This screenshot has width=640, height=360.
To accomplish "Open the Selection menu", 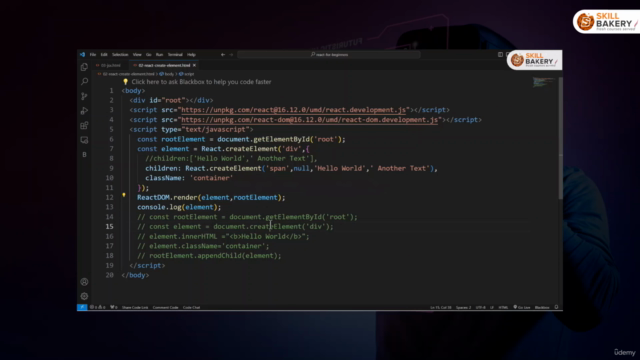I will coord(120,54).
